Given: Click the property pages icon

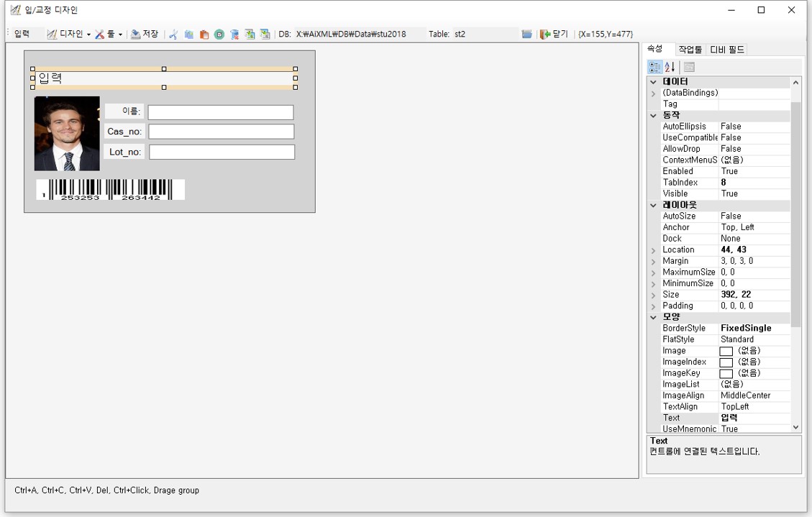Looking at the screenshot, I should (x=689, y=67).
